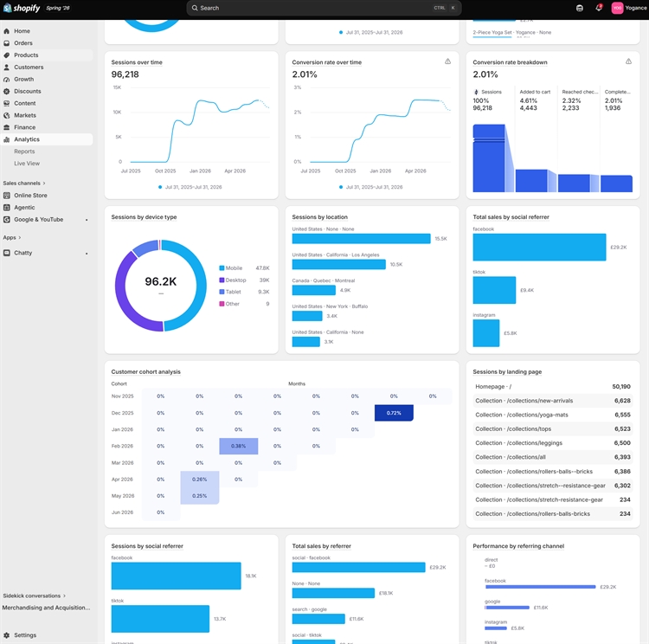Click the warning icon on Conversion rate over time

click(x=447, y=61)
